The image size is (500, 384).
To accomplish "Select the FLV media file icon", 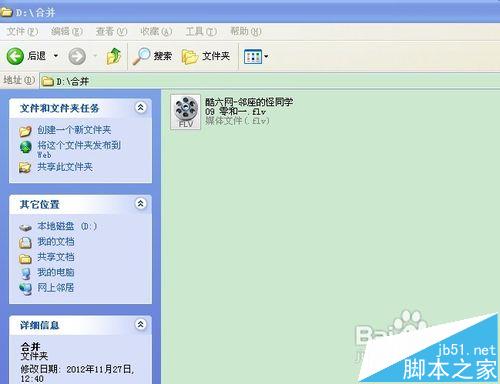I will 186,112.
